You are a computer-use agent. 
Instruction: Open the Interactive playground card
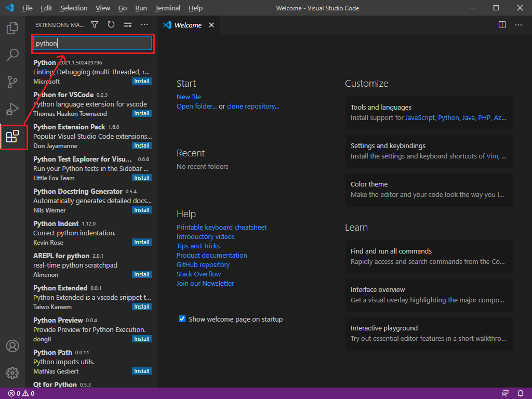(429, 334)
